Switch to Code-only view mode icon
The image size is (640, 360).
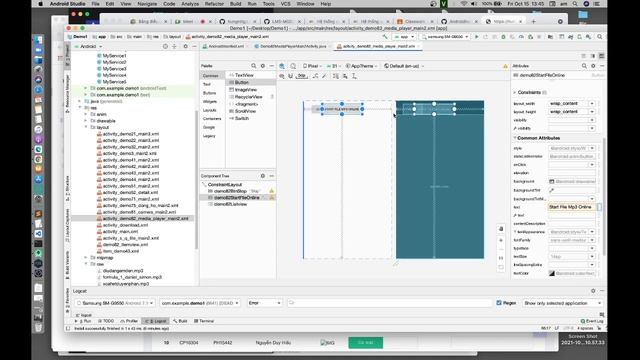click(x=584, y=56)
